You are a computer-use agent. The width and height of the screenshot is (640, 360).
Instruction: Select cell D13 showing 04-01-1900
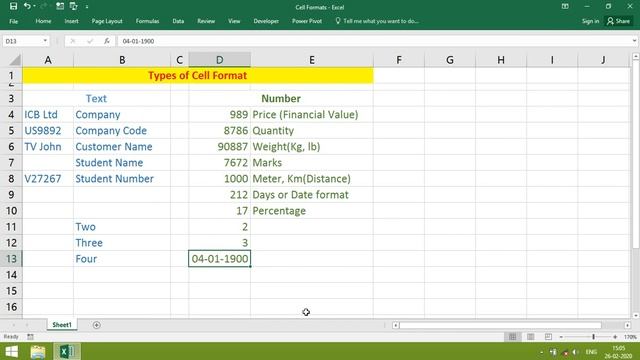[x=220, y=259]
